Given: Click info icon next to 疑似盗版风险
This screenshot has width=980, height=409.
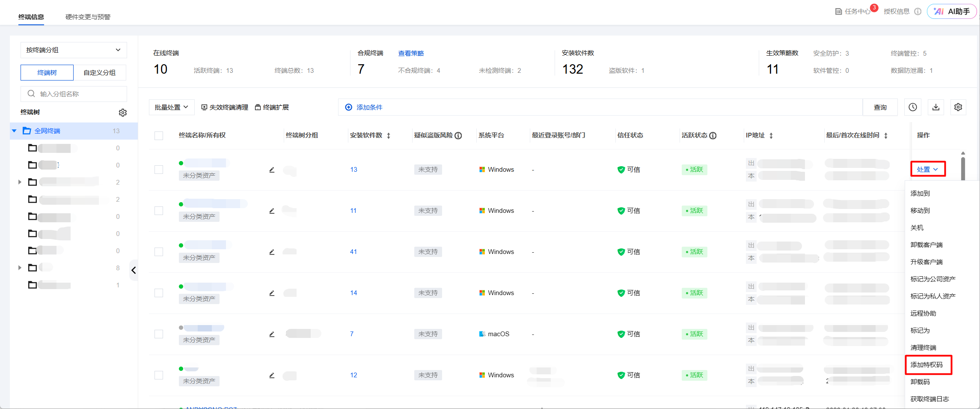Looking at the screenshot, I should 458,136.
